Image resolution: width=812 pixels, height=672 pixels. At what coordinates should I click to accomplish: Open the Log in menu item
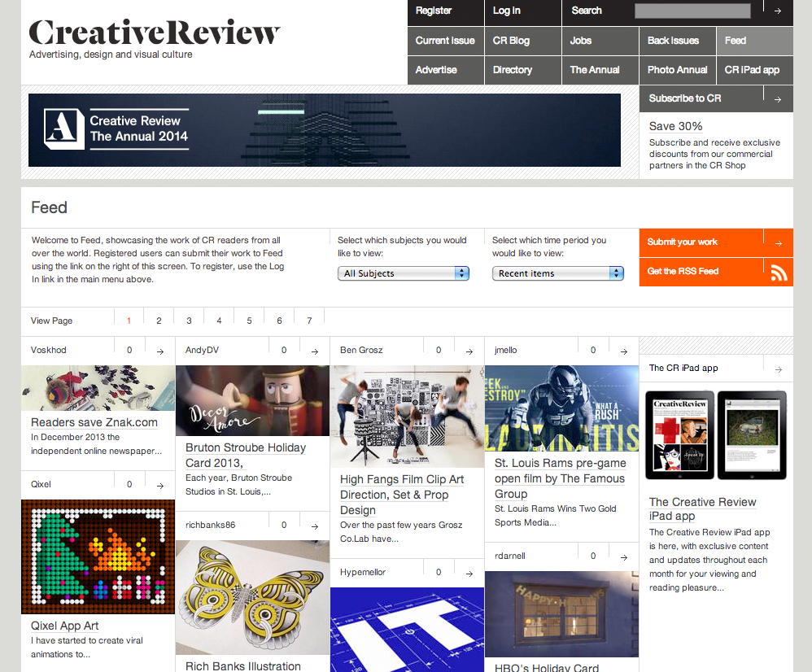pos(523,12)
